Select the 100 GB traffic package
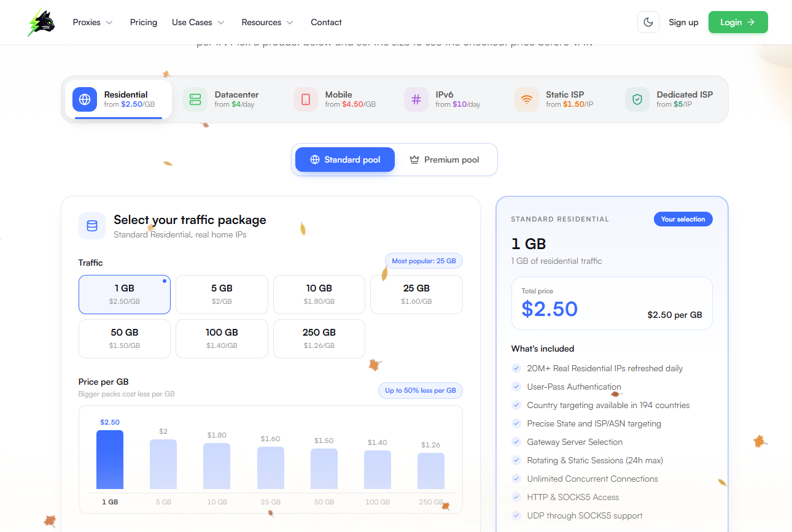 click(222, 339)
